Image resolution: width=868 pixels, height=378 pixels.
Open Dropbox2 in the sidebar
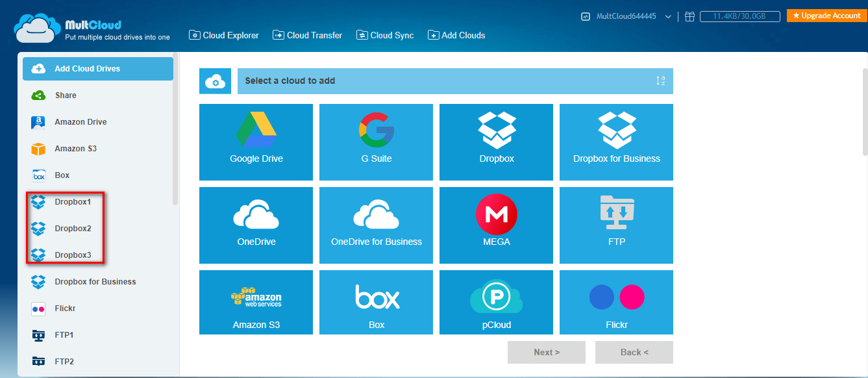[98, 229]
